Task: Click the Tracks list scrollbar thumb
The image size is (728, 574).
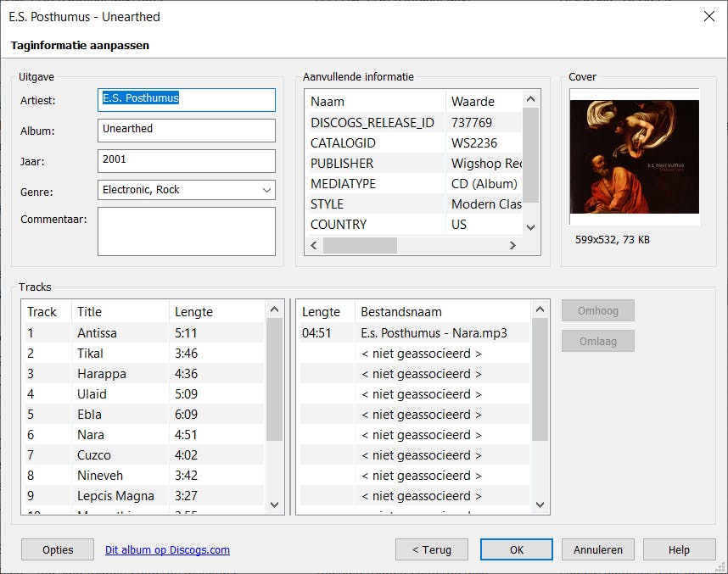Action: [x=274, y=380]
